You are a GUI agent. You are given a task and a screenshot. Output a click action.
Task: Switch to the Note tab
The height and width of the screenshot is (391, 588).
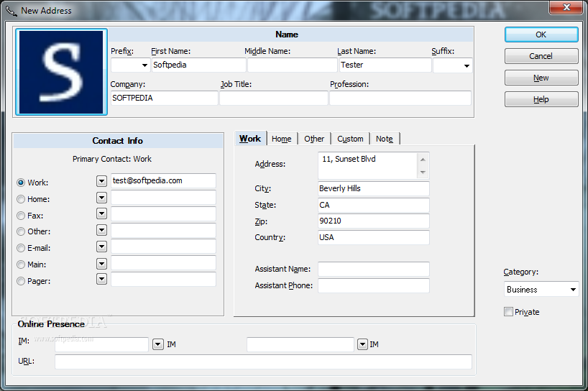(385, 139)
